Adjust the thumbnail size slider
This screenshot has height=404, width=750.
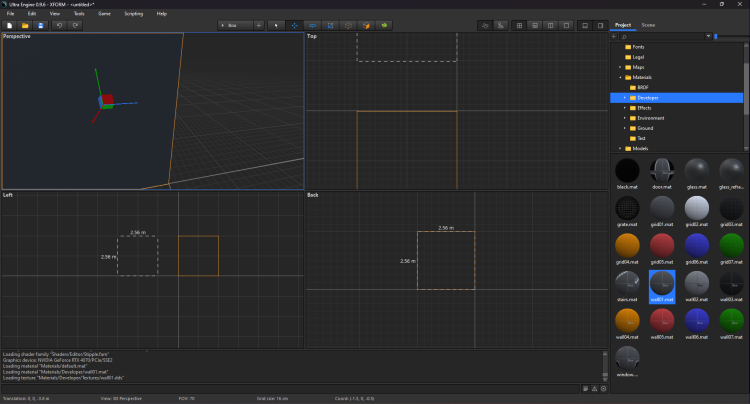(x=716, y=36)
